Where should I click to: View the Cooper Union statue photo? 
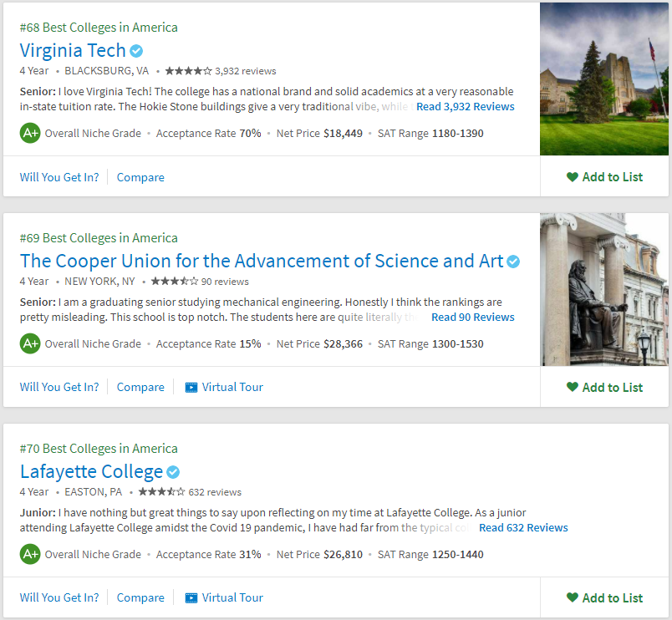click(604, 289)
